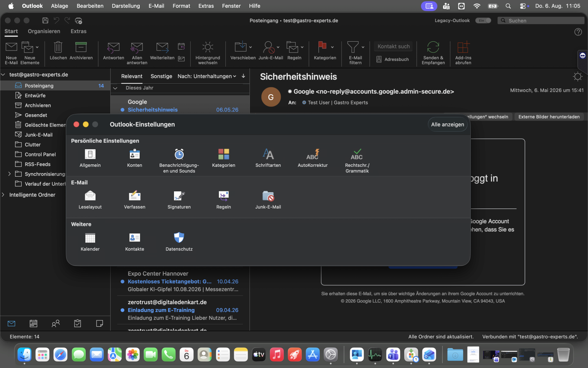Screen dimensions: 588x368
Task: Open Signaturen preferences
Action: pyautogui.click(x=179, y=200)
